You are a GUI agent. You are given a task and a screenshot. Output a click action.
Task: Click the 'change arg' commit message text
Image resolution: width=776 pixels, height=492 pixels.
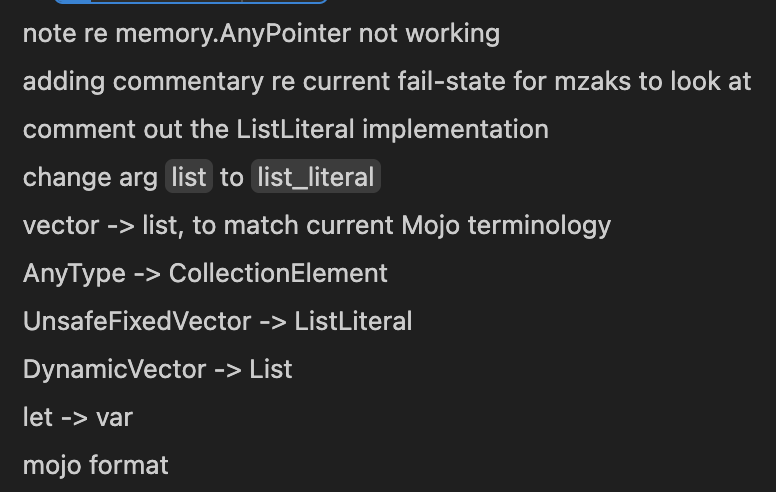(90, 177)
